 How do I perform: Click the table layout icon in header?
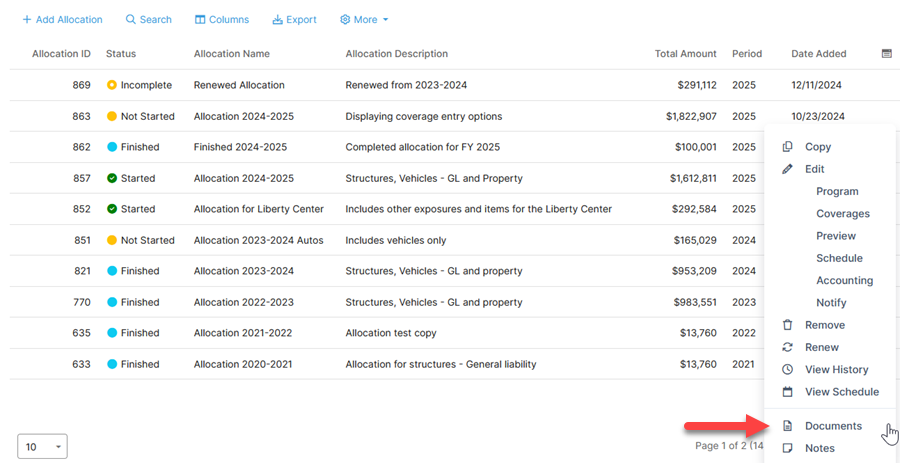pos(886,54)
